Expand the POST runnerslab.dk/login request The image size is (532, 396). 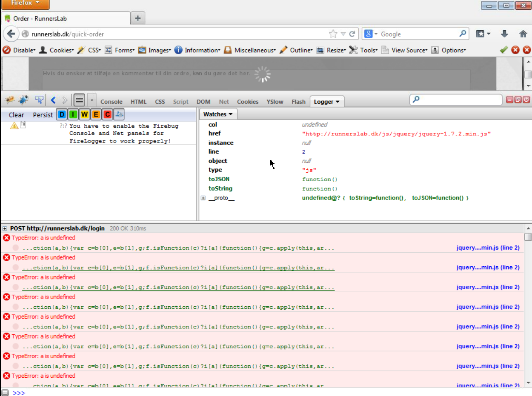pos(5,228)
